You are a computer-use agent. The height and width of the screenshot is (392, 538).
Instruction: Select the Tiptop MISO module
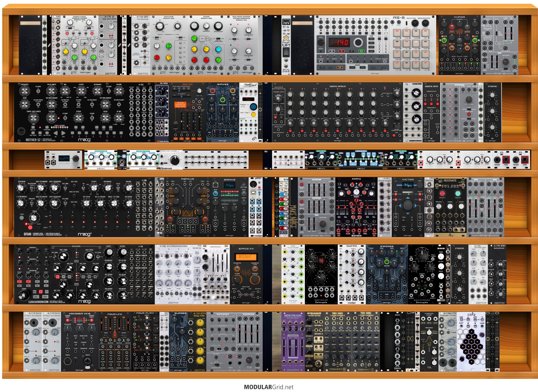pos(293,274)
